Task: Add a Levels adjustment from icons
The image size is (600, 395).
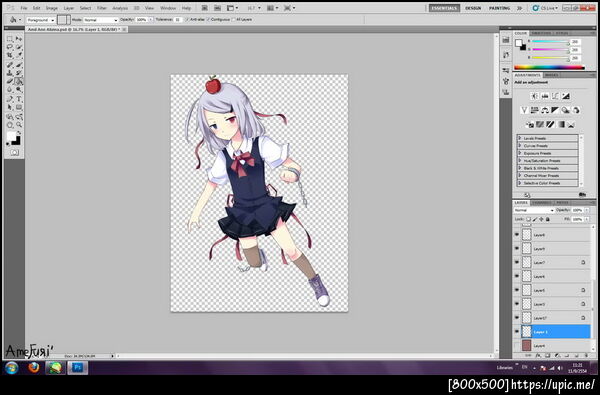Action: [x=545, y=96]
